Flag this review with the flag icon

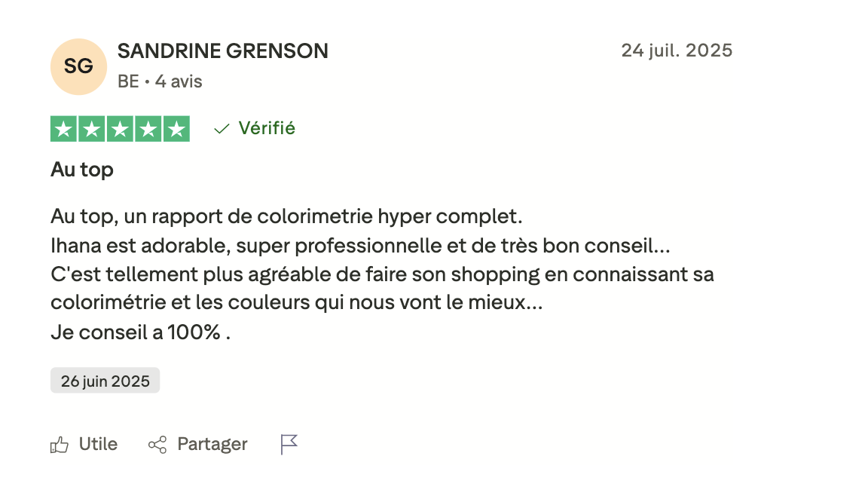289,445
